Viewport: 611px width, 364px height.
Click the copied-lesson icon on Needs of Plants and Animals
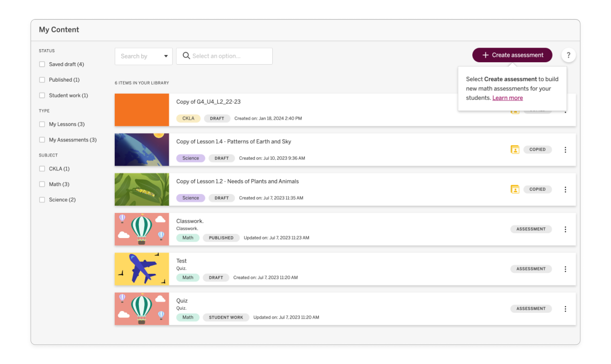(515, 189)
